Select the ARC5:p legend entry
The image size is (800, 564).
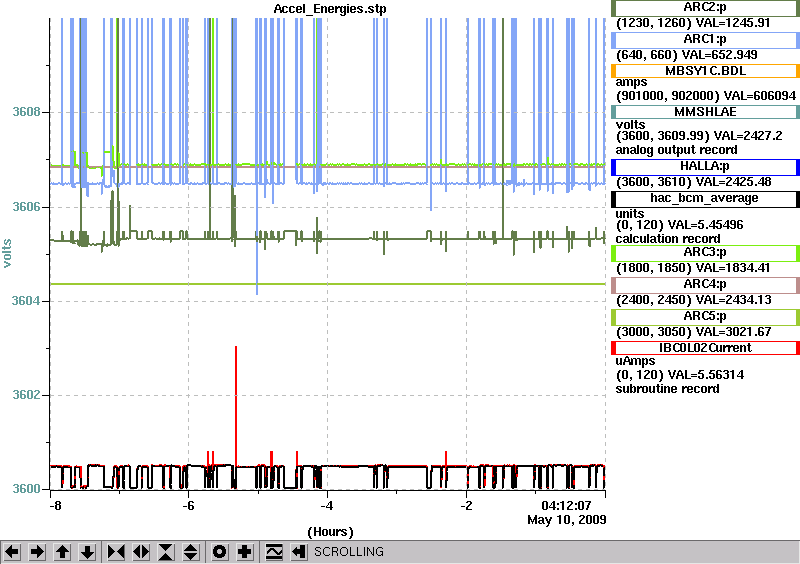coord(705,316)
